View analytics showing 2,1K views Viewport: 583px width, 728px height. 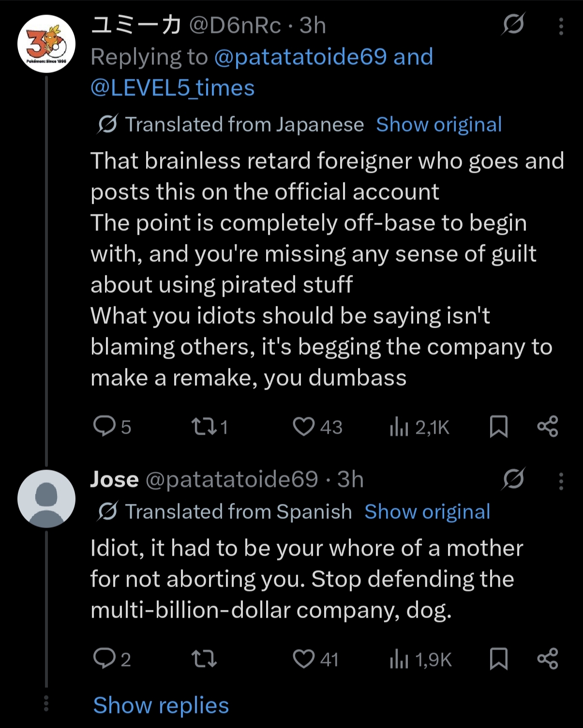coord(420,427)
